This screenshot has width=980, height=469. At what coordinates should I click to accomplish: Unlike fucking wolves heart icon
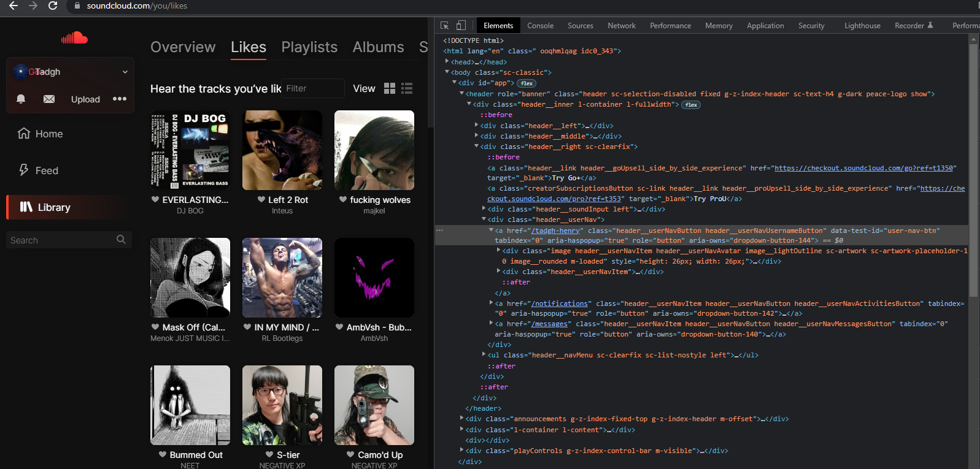click(343, 200)
